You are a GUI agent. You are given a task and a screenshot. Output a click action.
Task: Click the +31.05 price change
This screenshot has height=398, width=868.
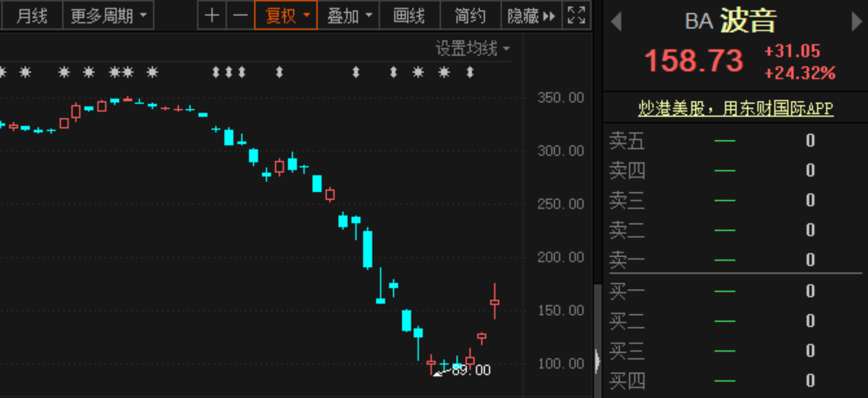point(792,52)
